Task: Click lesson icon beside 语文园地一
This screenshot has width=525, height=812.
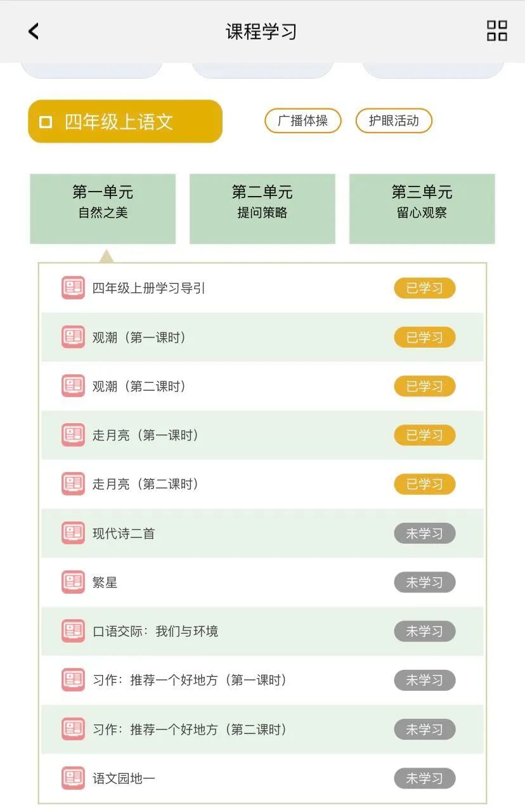Action: (73, 778)
